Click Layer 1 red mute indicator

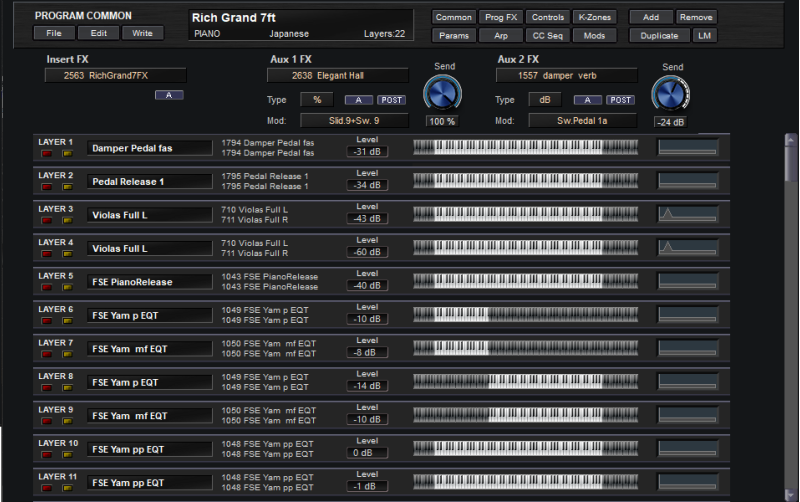(x=47, y=153)
